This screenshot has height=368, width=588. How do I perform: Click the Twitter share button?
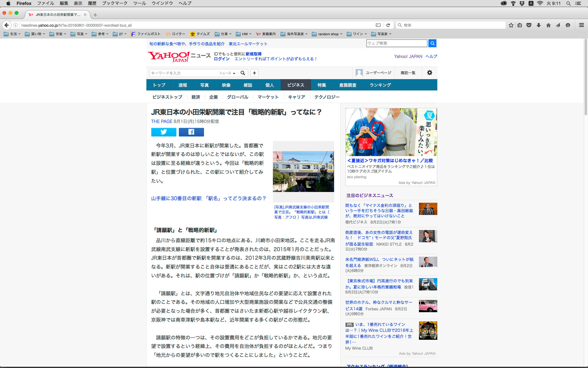tap(164, 132)
